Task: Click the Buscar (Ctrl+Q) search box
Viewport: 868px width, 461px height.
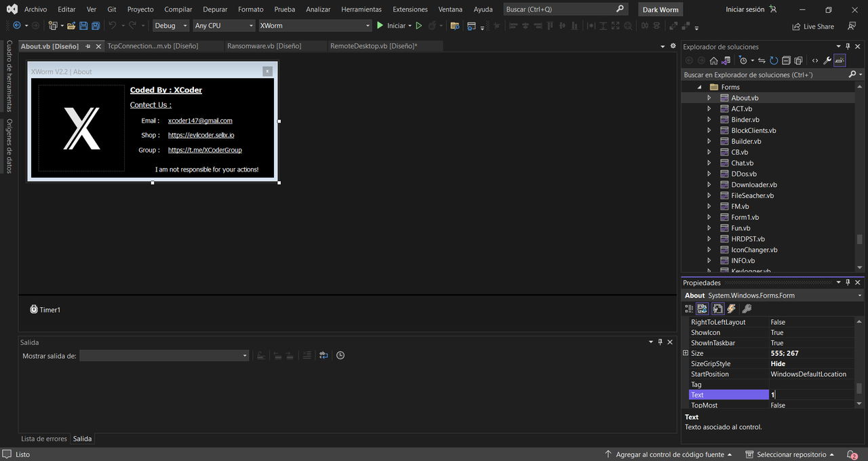Action: tap(566, 9)
